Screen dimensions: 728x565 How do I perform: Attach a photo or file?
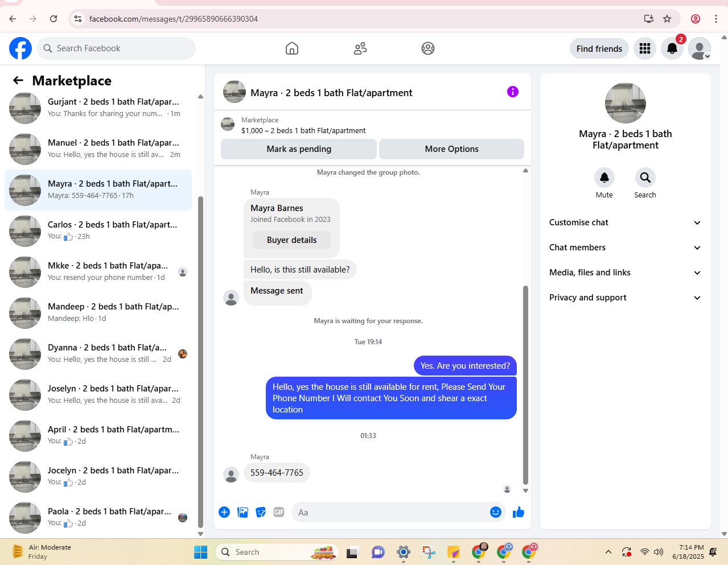click(x=242, y=512)
